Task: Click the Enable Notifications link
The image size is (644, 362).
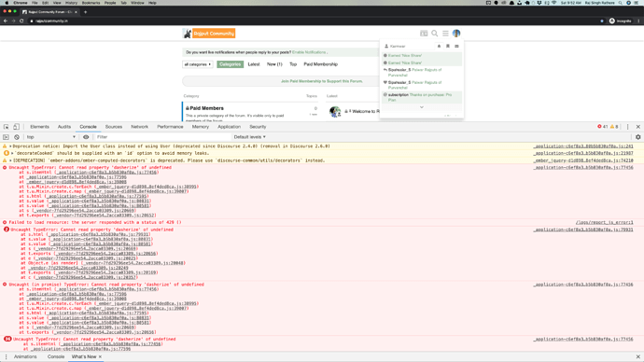Action: point(309,52)
